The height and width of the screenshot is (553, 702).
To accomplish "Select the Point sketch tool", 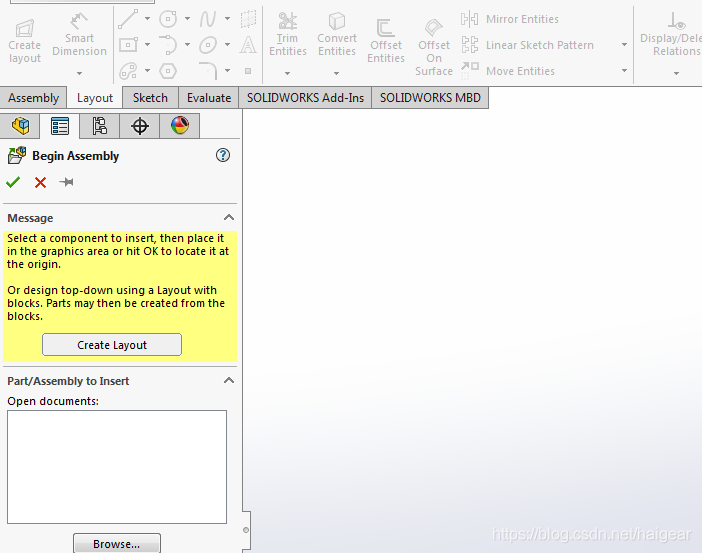I will (x=248, y=71).
